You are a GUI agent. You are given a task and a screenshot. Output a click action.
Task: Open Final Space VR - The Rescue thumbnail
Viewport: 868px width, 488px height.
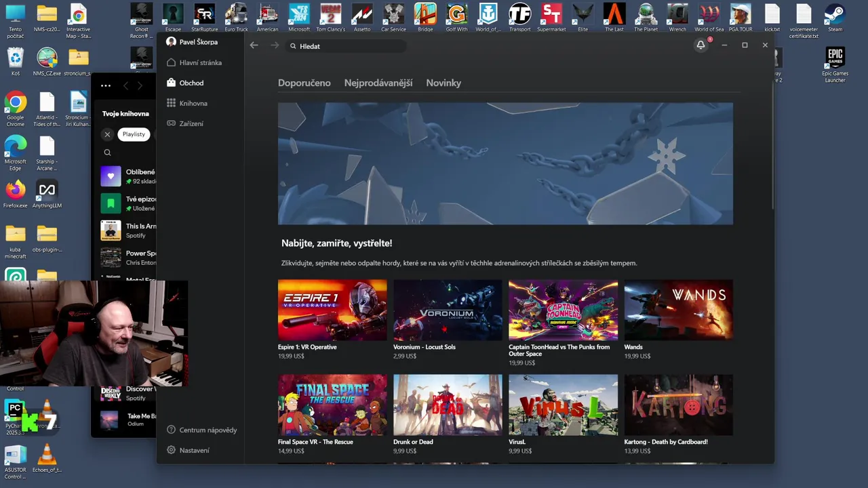332,405
